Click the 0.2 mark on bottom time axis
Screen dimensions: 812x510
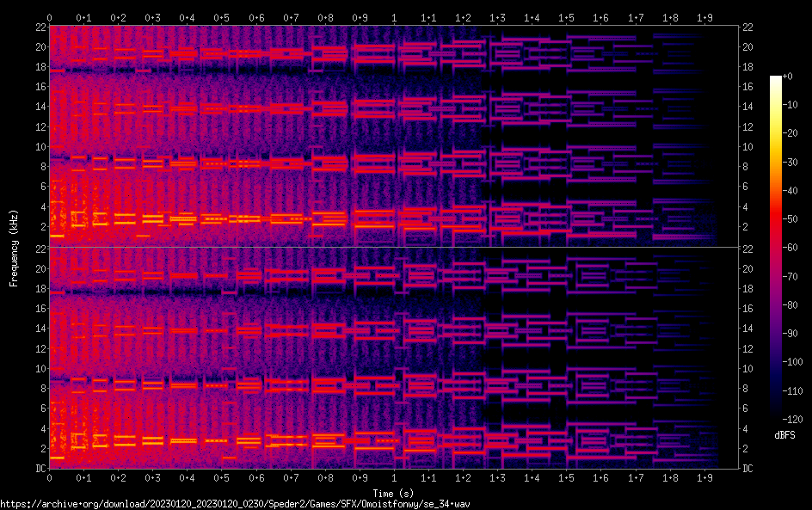point(118,477)
